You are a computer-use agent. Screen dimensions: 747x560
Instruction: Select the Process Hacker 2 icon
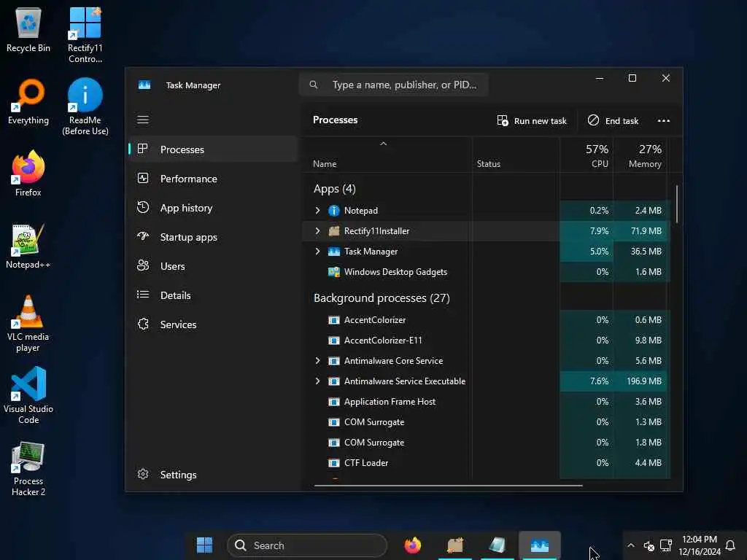28,469
